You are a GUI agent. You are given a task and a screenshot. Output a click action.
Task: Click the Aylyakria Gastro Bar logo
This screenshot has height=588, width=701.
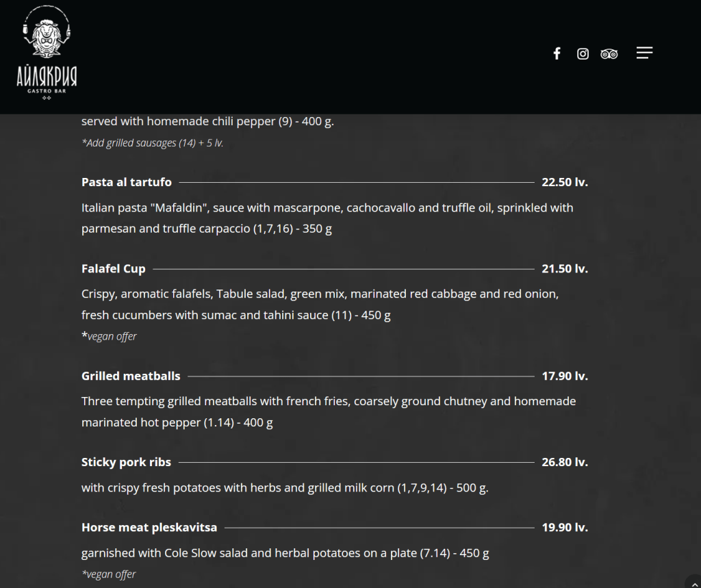pos(47,55)
